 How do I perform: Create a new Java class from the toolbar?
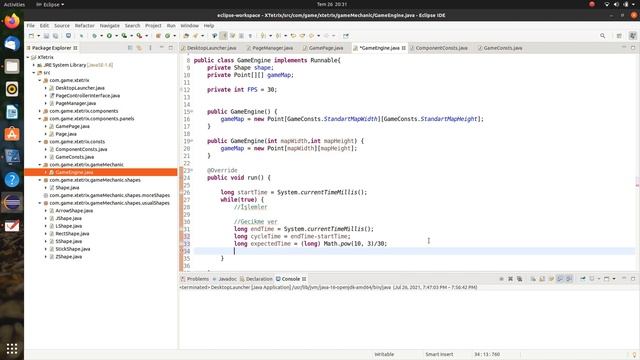[167, 36]
